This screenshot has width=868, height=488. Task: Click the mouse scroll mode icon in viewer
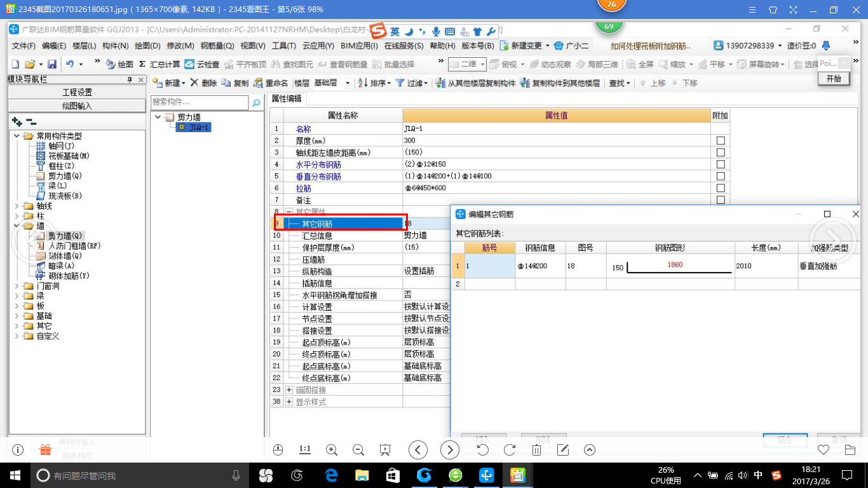278,450
